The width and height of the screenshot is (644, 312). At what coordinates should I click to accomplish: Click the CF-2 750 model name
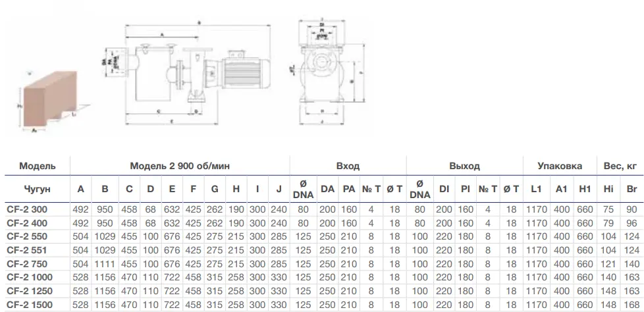point(27,264)
